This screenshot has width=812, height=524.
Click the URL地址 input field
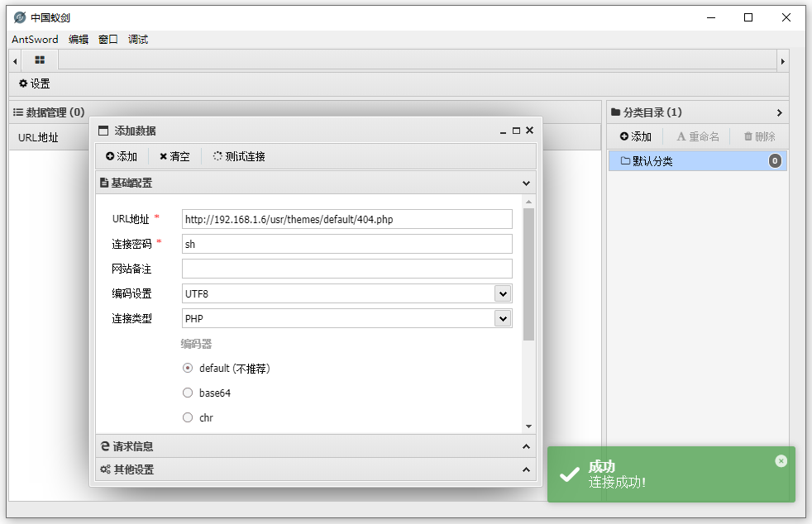(347, 219)
